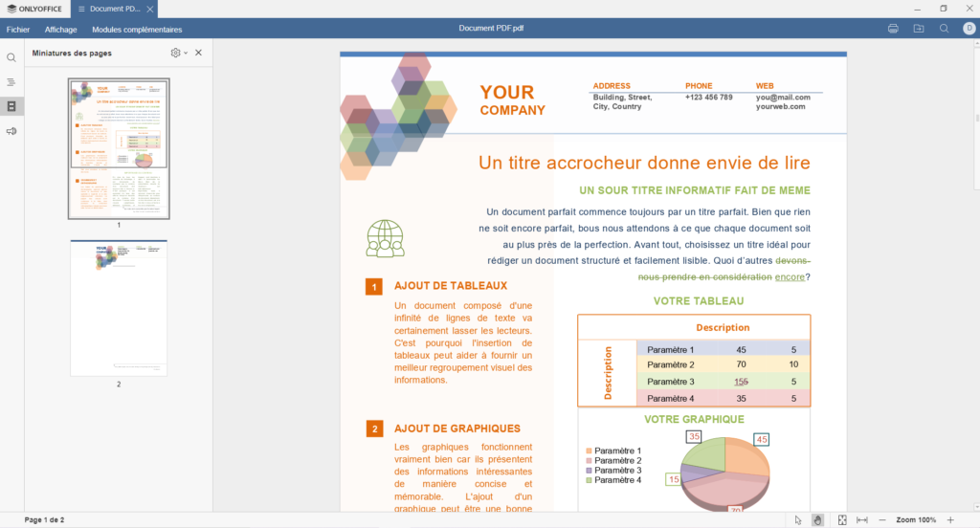
Task: Click the search icon in header
Action: pos(945,29)
